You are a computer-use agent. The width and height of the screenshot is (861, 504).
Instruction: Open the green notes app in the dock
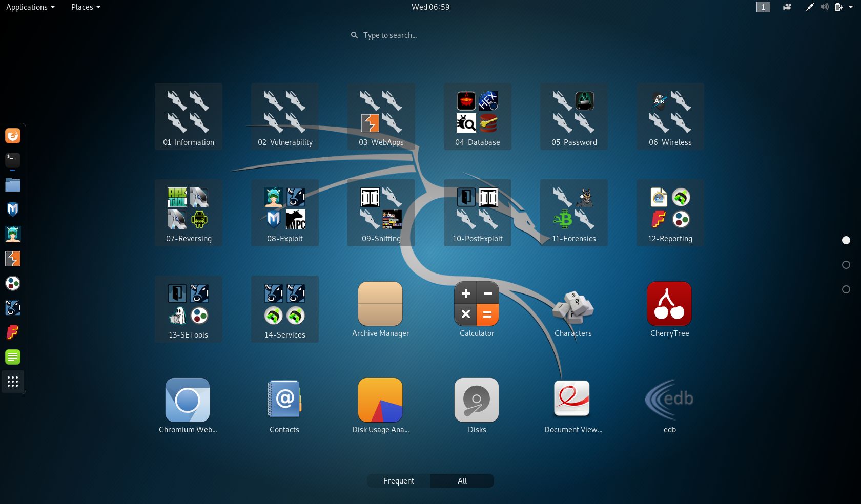tap(13, 357)
